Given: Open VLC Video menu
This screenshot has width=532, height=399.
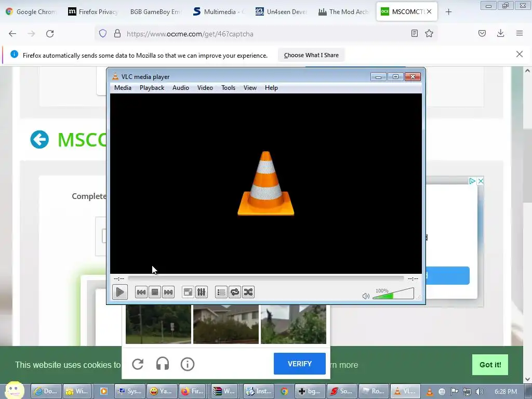Looking at the screenshot, I should coord(205,88).
